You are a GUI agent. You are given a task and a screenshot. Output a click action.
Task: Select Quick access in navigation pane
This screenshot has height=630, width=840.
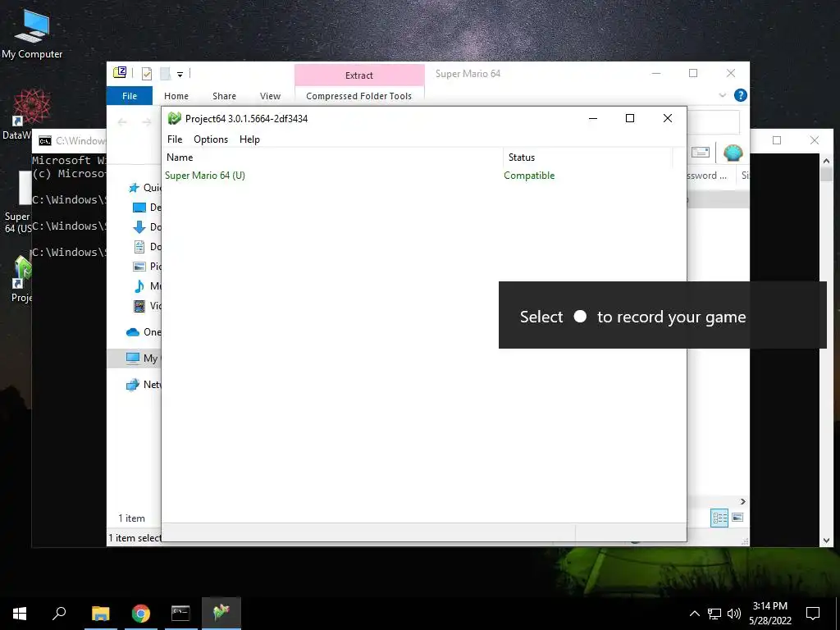point(144,188)
